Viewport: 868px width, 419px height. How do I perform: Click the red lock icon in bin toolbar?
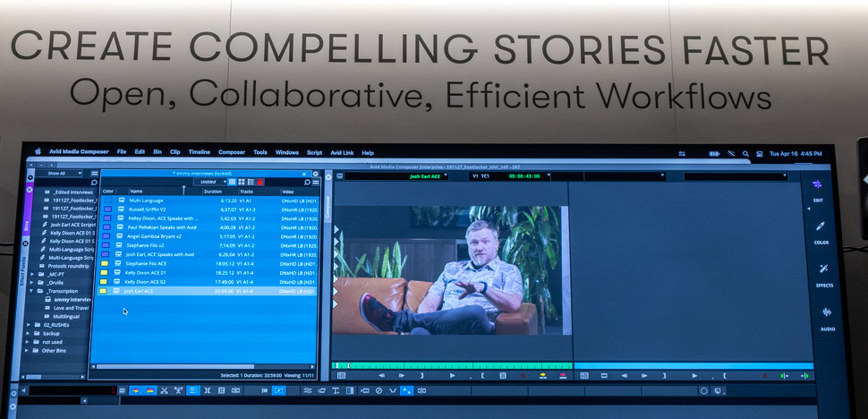(x=260, y=182)
